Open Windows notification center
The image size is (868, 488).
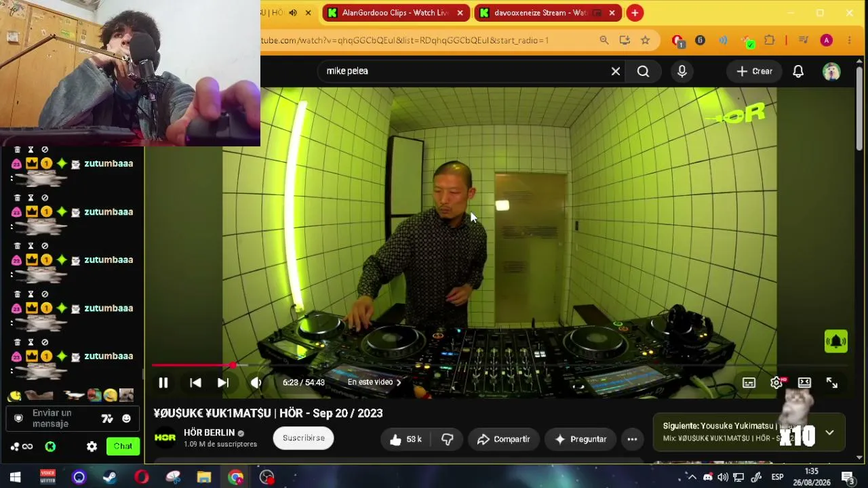(847, 477)
